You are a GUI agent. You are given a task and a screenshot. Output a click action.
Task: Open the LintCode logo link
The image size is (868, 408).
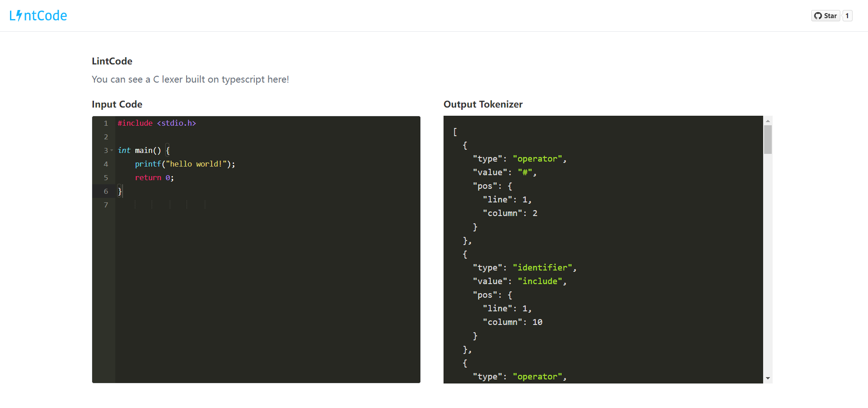tap(38, 16)
